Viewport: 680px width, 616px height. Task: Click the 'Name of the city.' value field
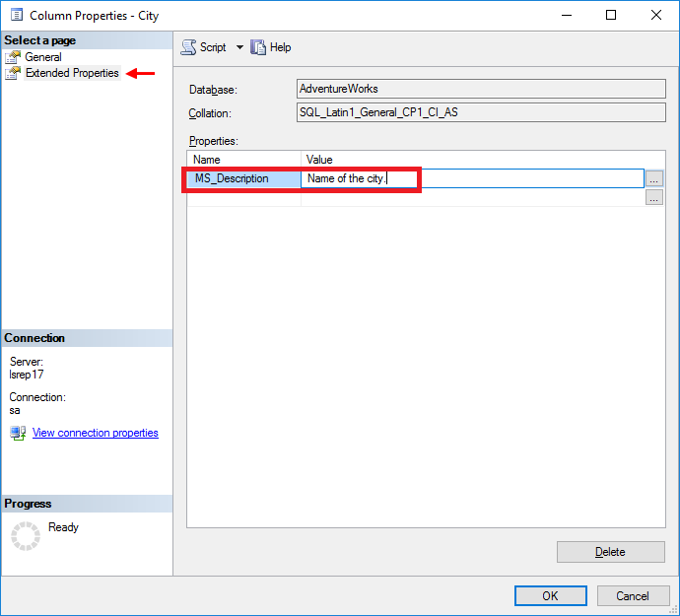pos(473,178)
